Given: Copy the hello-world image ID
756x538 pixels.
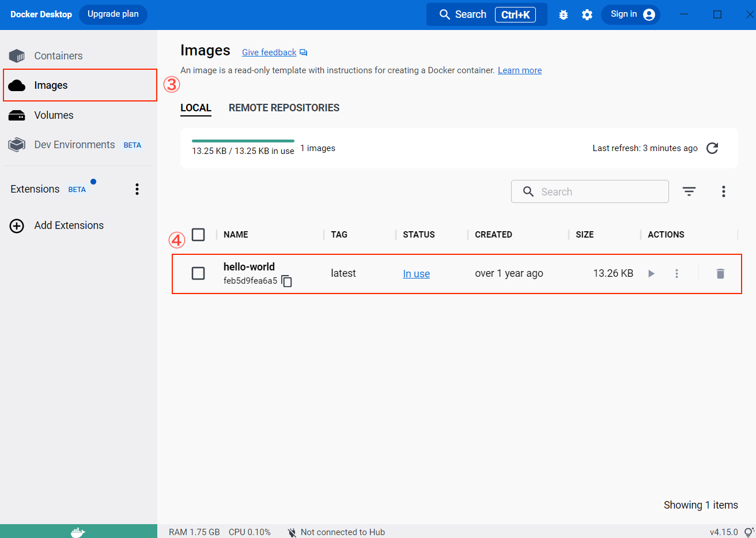Looking at the screenshot, I should (287, 281).
